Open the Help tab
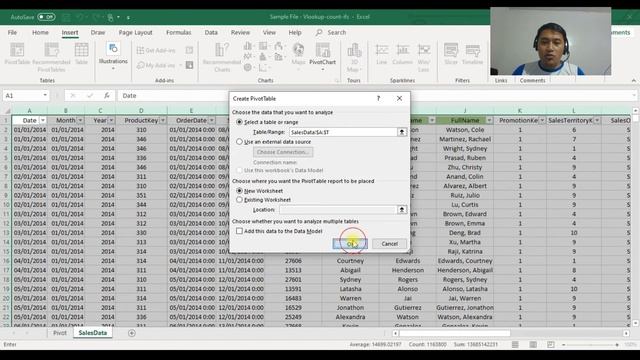Screen dimensions: 640x360 tap(295, 32)
